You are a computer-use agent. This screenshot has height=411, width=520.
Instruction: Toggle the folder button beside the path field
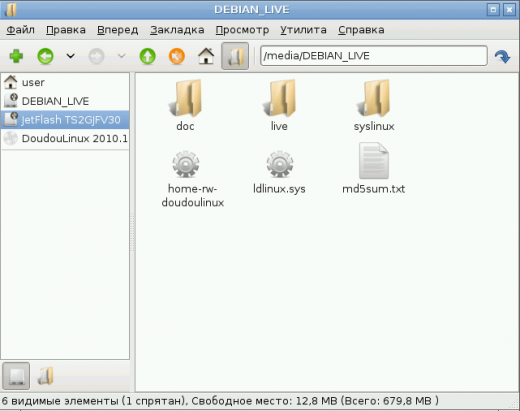point(235,56)
